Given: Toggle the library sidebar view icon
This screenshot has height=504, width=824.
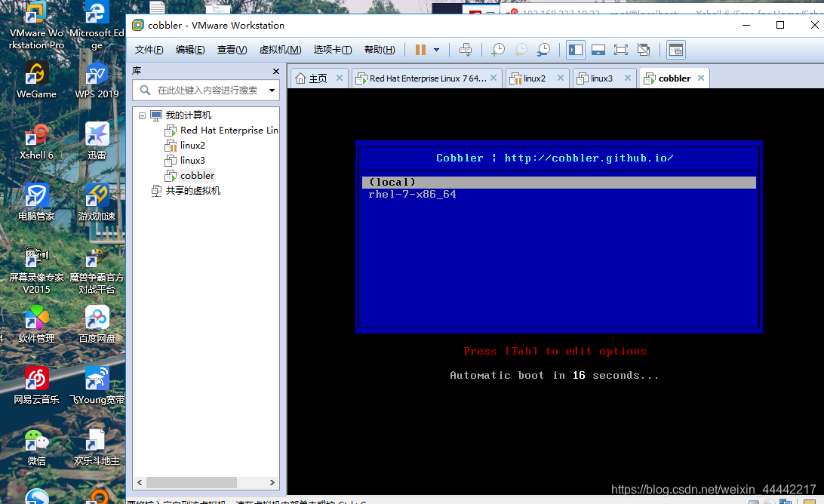Looking at the screenshot, I should click(x=576, y=50).
